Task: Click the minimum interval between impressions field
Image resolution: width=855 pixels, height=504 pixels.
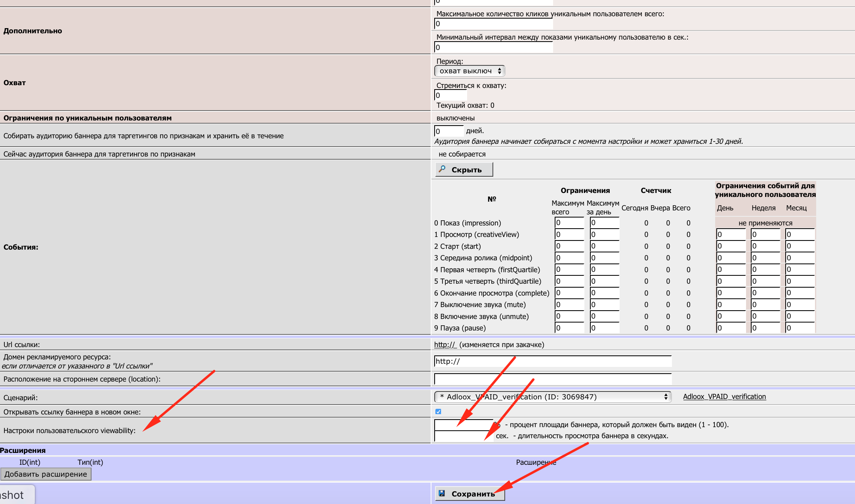Action: coord(494,48)
